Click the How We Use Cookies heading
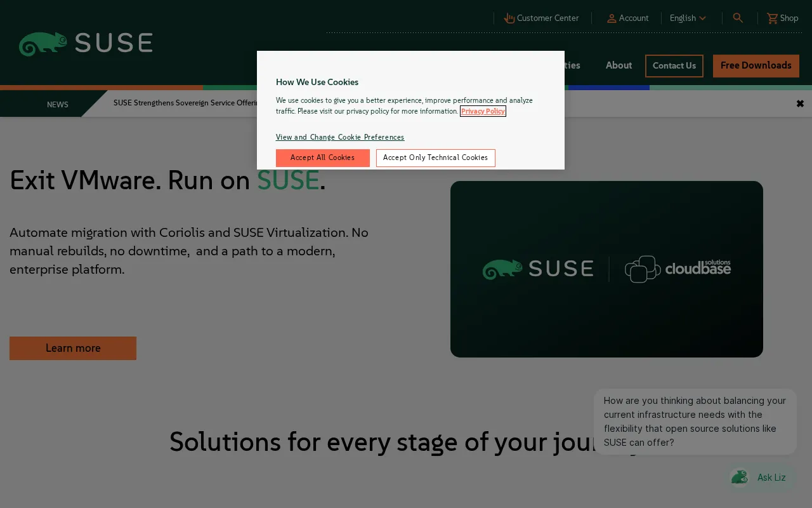812x508 pixels. [x=317, y=83]
